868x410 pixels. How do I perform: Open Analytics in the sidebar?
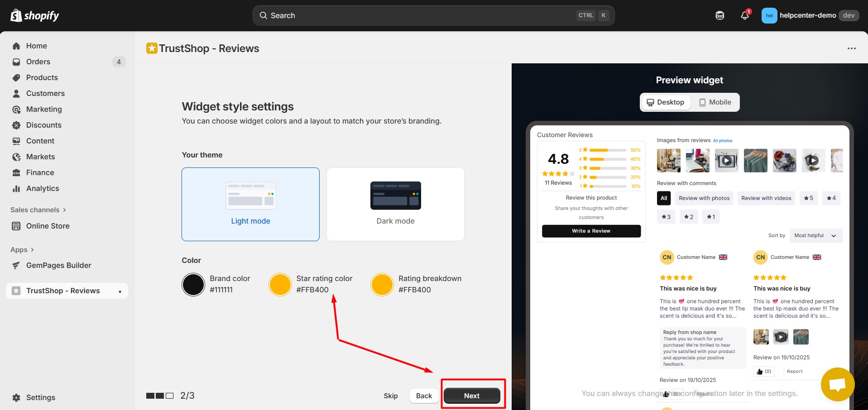click(42, 188)
